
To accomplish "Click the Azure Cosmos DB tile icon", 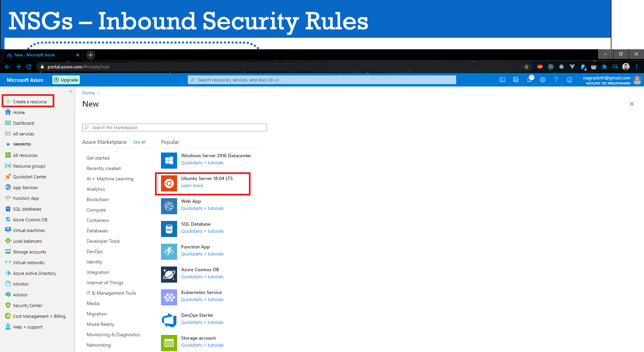I will tap(169, 275).
